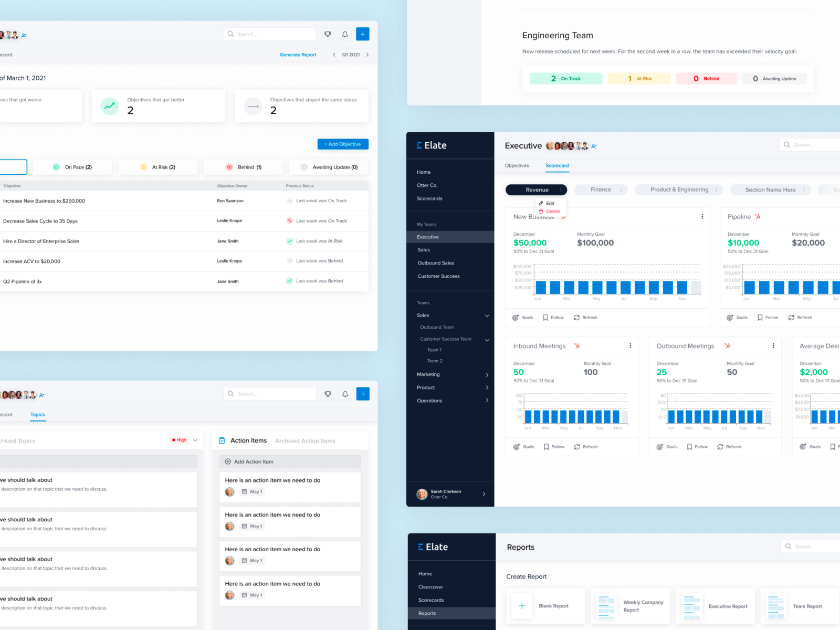Click the invite teammate icon beside Executive avatars
This screenshot has height=630, width=840.
(x=594, y=146)
